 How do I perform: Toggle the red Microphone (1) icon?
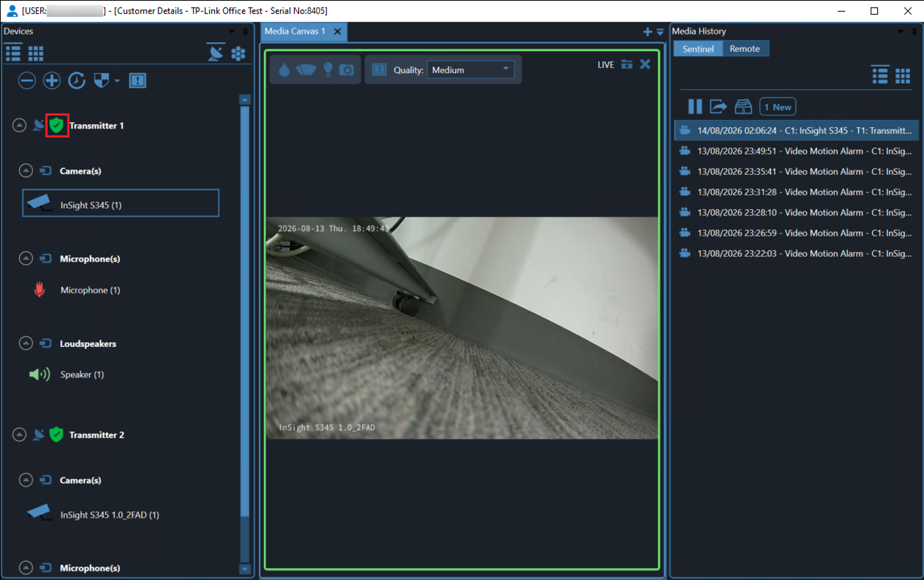(39, 289)
